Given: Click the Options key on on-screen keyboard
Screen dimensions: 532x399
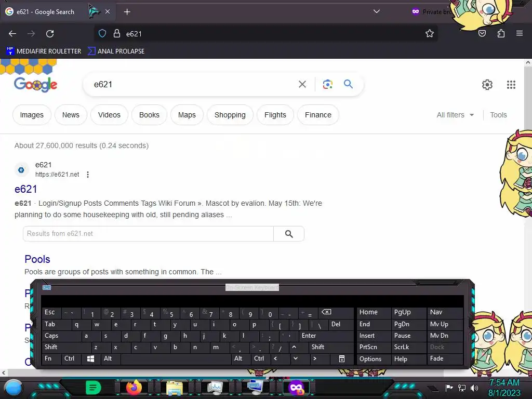Looking at the screenshot, I should pos(374,358).
